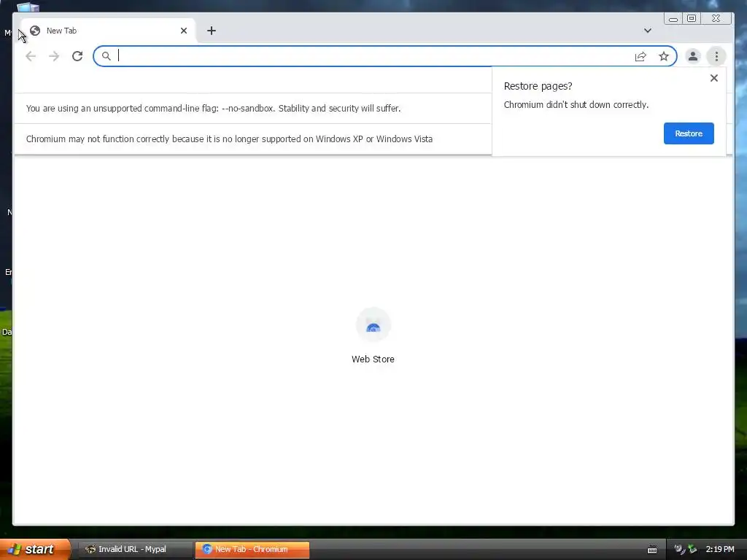Screen dimensions: 747x560
Task: Click the Windows XP unsupported warning text
Action: click(229, 139)
